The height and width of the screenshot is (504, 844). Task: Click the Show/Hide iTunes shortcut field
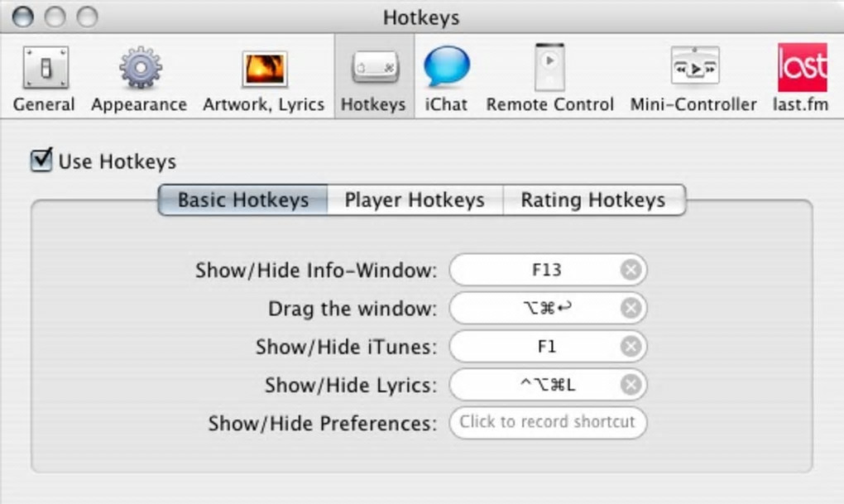click(x=538, y=347)
